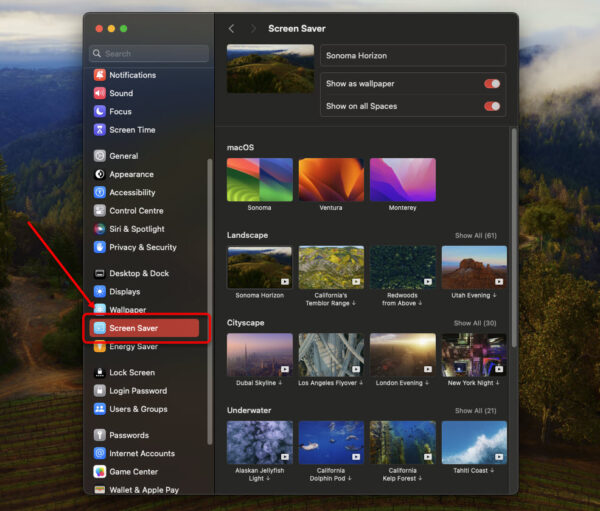Open Appearance icon in sidebar
600x511 pixels.
point(99,174)
